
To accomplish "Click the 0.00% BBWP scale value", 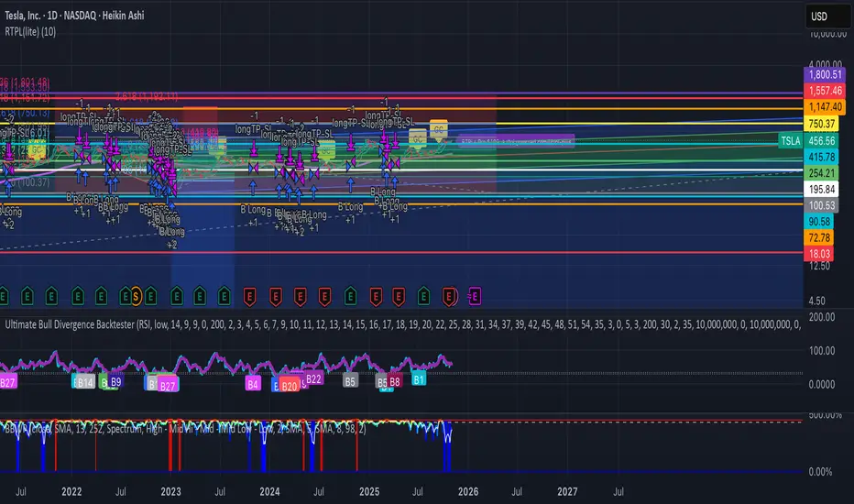I will [x=820, y=472].
